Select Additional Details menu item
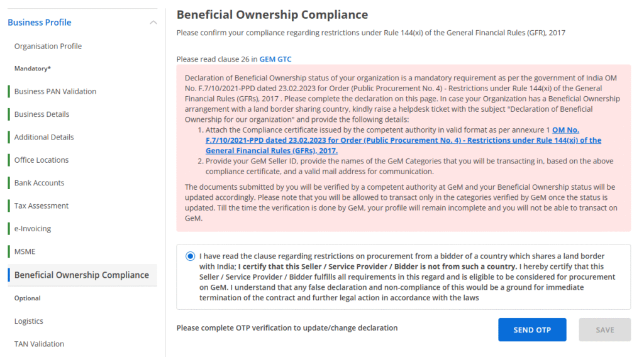Viewport: 644px width, 357px height. [44, 137]
